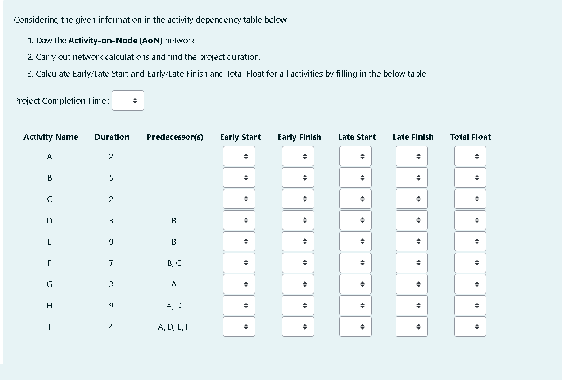Open the Total Float dropdown for activity H
The height and width of the screenshot is (392, 562).
tap(470, 305)
